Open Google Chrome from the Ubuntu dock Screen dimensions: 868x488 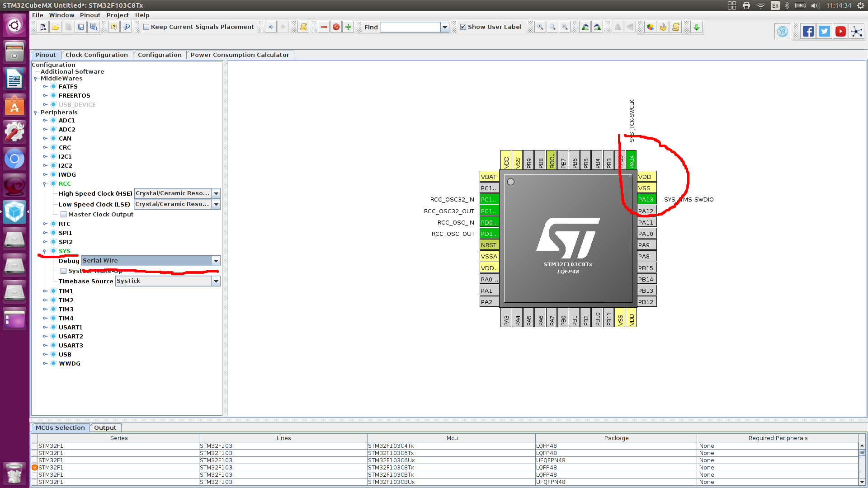click(x=14, y=159)
